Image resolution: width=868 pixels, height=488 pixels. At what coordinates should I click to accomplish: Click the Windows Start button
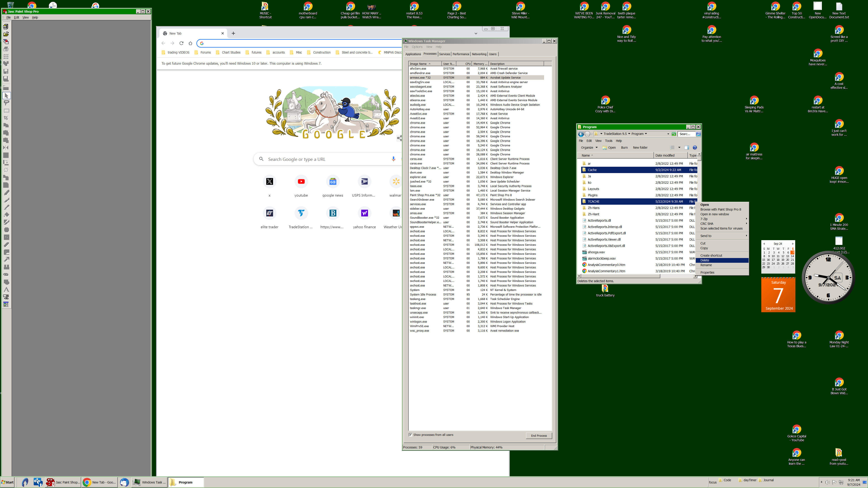(x=7, y=482)
